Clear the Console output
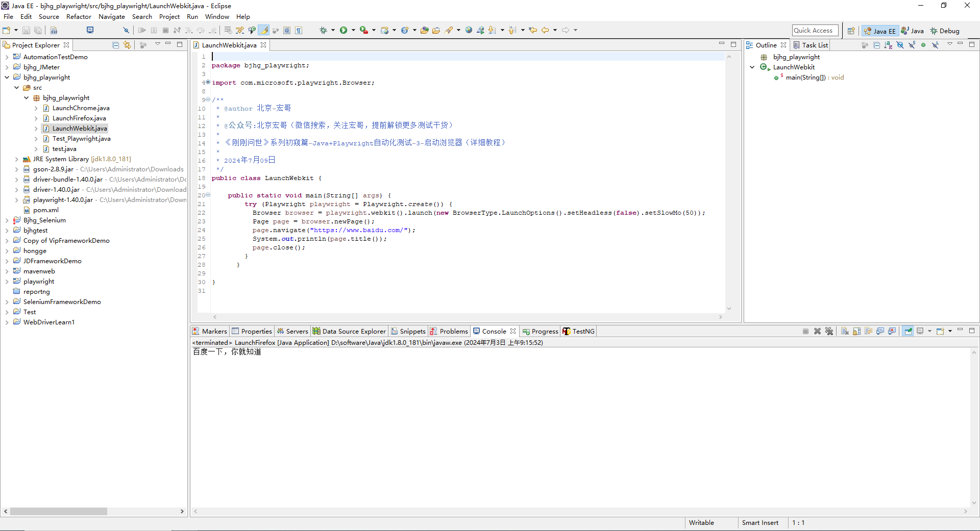The height and width of the screenshot is (531, 980). click(845, 331)
